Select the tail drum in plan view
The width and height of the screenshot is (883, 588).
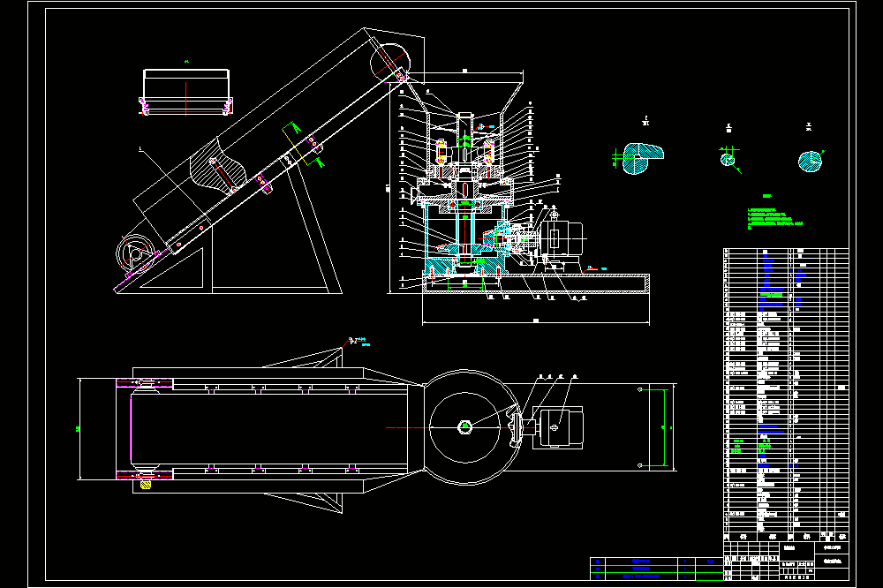145,430
